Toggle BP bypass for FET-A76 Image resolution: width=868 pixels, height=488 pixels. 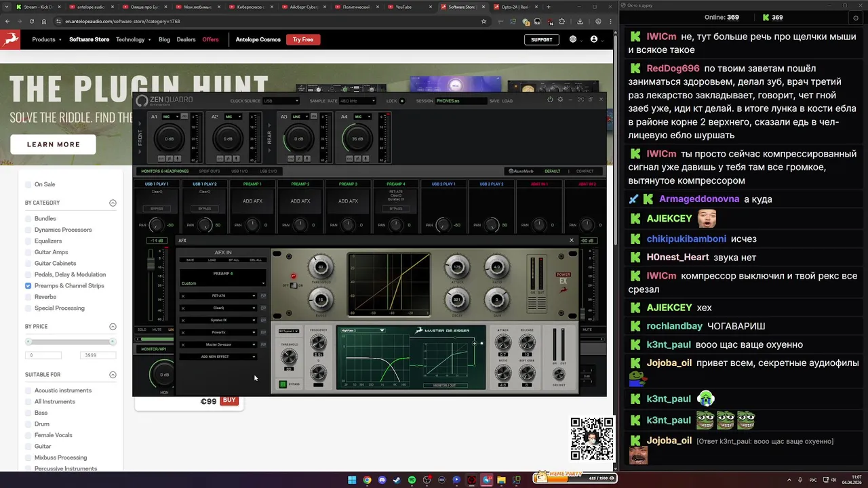[263, 296]
